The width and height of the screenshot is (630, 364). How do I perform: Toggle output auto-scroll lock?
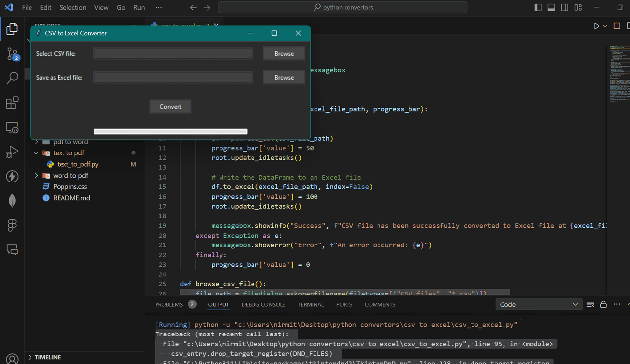pos(603,304)
